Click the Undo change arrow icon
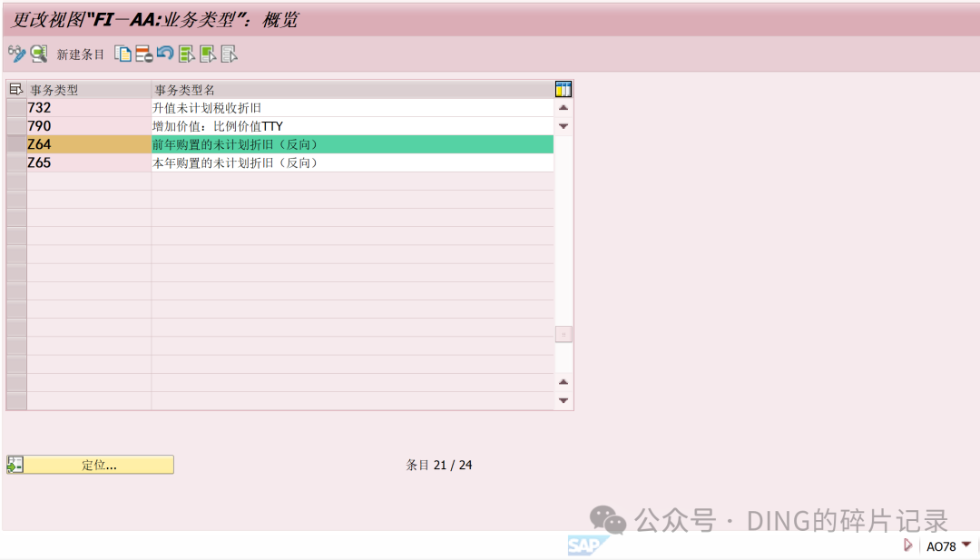Image resolution: width=980 pixels, height=560 pixels. coord(165,54)
